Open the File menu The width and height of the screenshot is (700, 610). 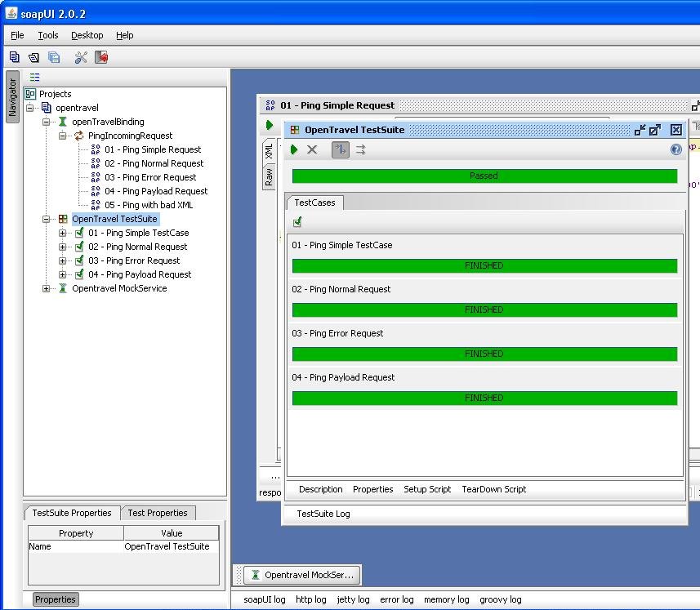(x=17, y=35)
